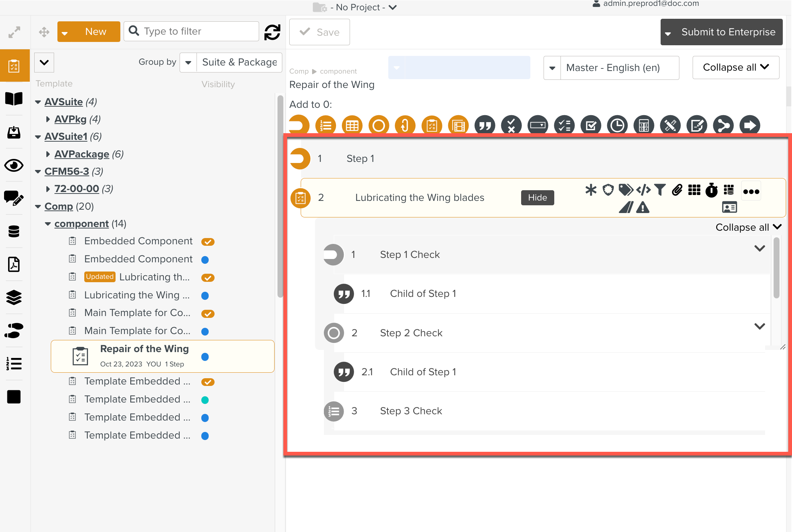This screenshot has height=532, width=792.
Task: Collapse the AVSuite tree node
Action: pos(38,102)
